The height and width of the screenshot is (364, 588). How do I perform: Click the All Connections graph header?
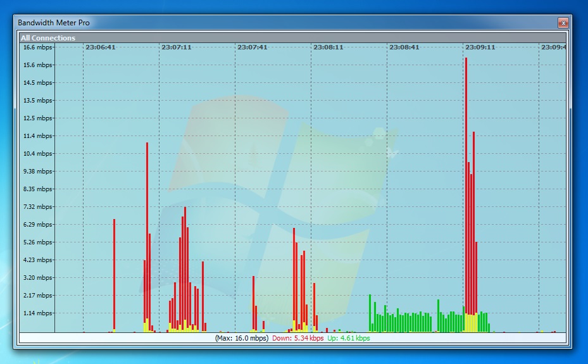tap(293, 38)
